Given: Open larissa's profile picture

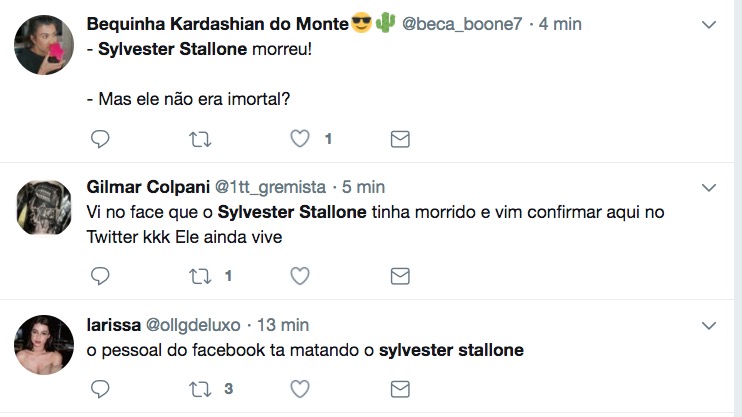Looking at the screenshot, I should [46, 345].
